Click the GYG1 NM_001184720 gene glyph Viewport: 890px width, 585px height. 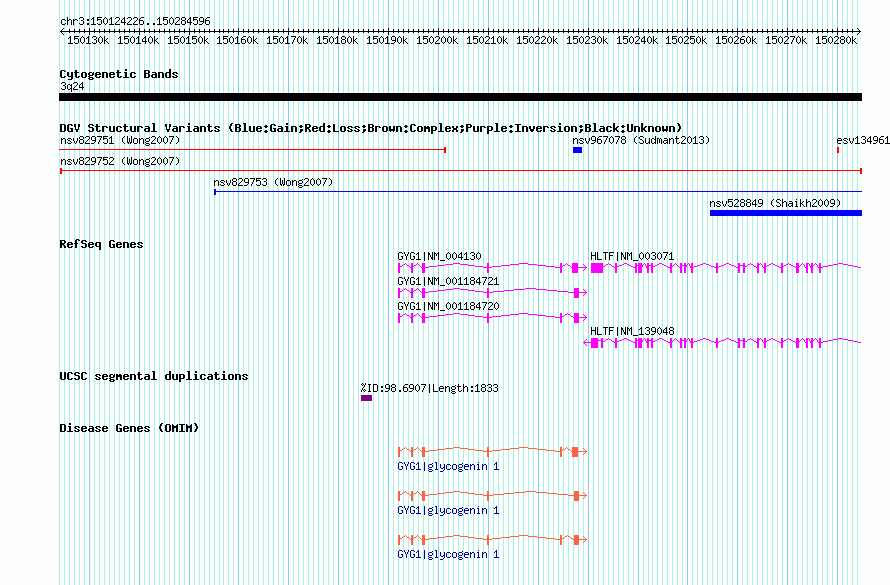tap(492, 318)
